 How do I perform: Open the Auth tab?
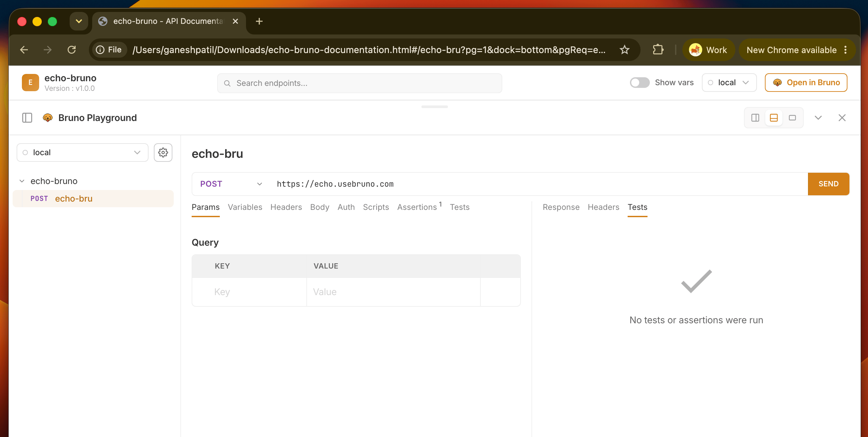coord(346,207)
